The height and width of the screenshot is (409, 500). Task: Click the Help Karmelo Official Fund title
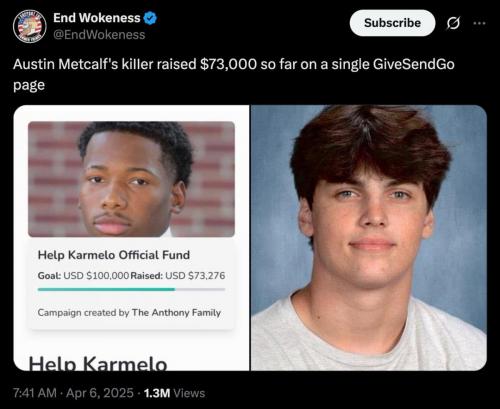click(114, 255)
